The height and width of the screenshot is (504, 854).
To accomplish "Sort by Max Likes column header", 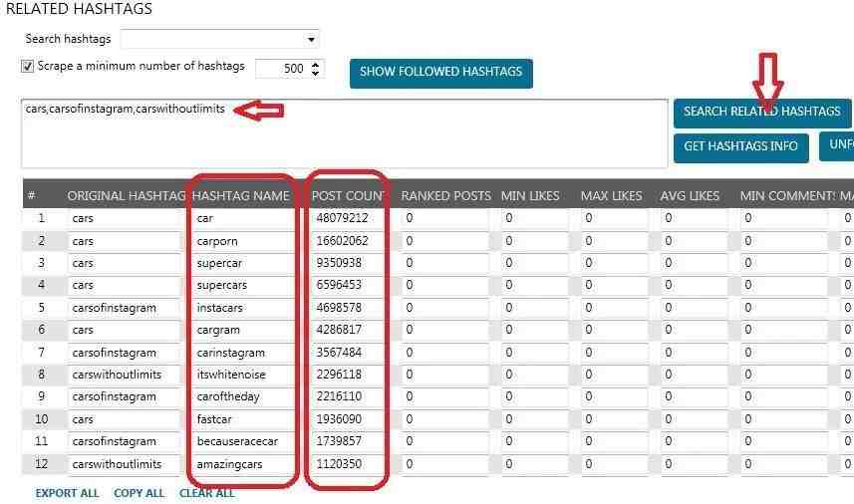I will pos(611,196).
